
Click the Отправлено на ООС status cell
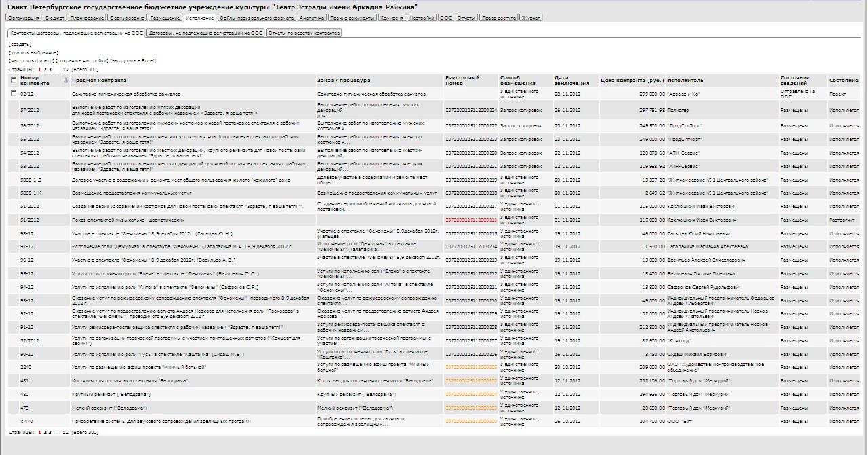pos(797,94)
